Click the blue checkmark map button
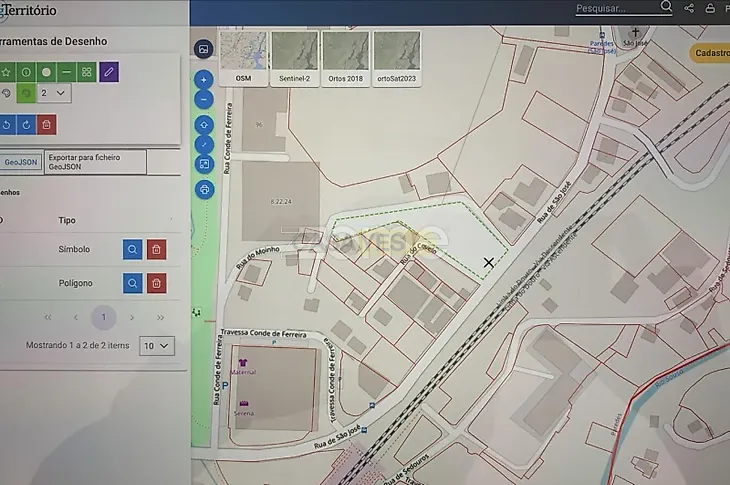Viewport: 730px width, 485px height. [x=204, y=145]
